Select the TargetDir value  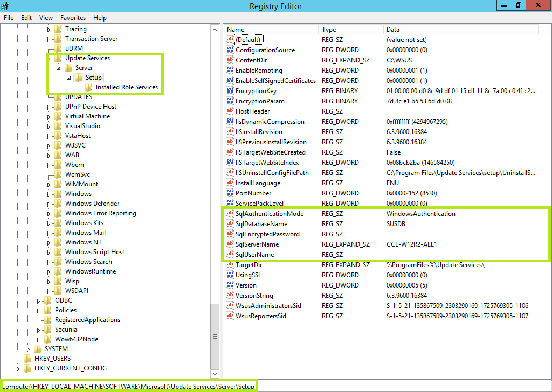coord(249,264)
